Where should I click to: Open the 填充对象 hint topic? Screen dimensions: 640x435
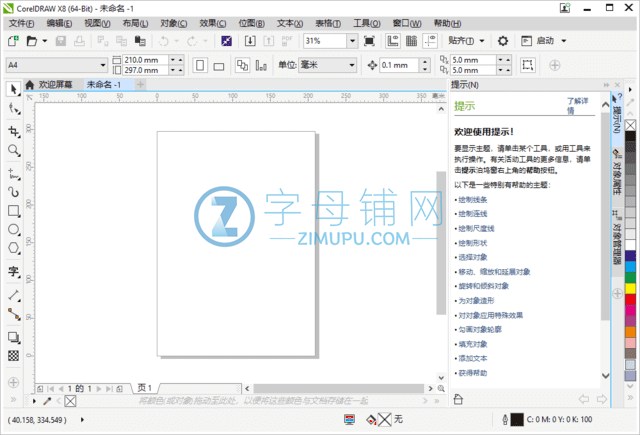click(473, 344)
